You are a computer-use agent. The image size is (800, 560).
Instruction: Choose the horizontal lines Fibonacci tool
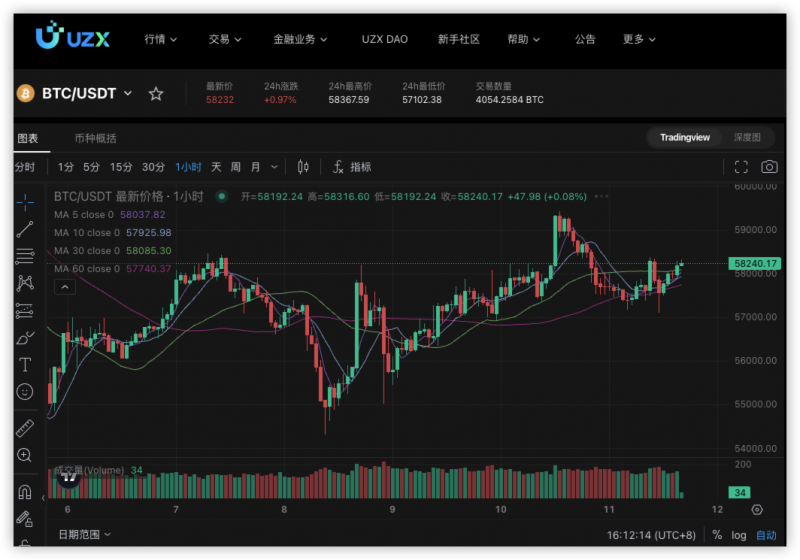[x=24, y=256]
